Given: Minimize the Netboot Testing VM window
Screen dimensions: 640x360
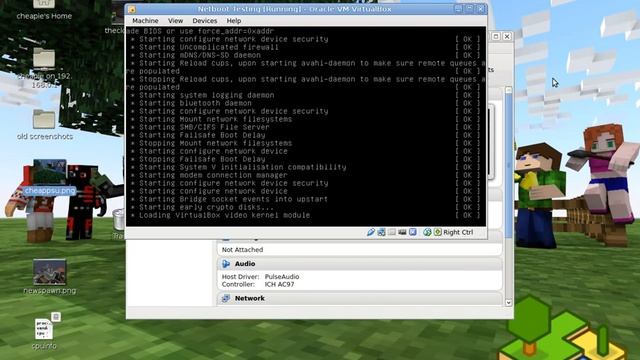Looking at the screenshot, I should point(458,9).
